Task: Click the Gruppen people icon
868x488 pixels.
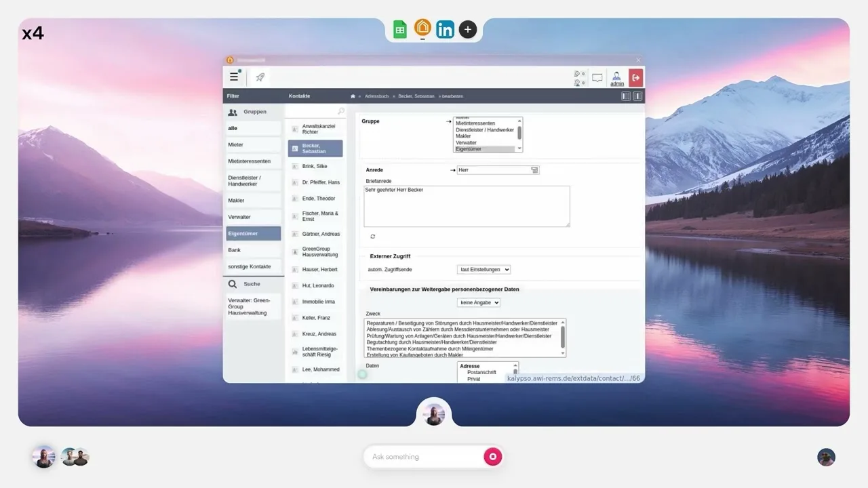Action: pos(233,112)
